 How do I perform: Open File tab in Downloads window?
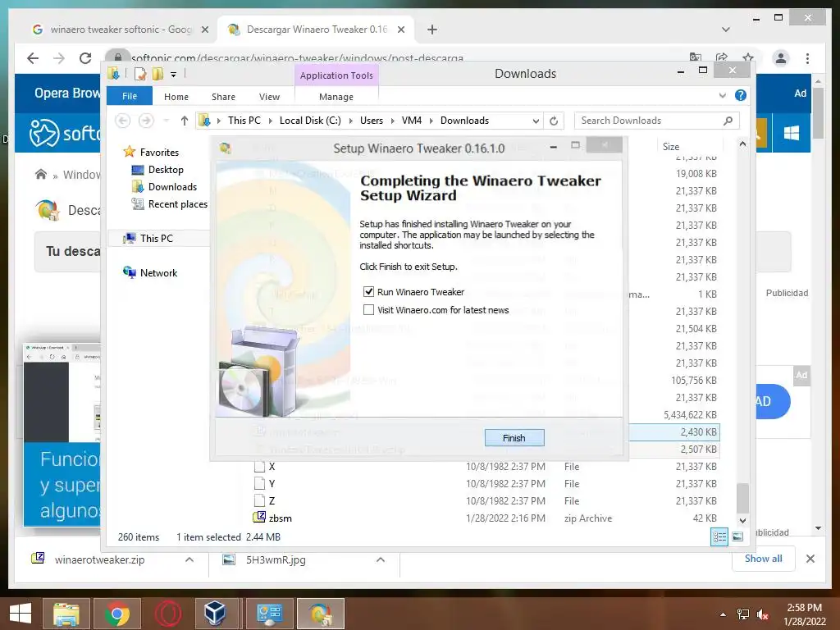point(129,96)
